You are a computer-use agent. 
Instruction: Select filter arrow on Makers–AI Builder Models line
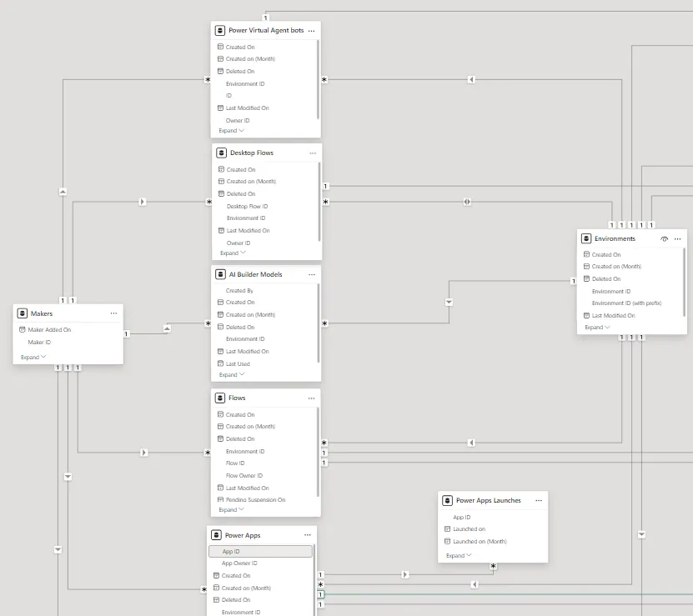click(167, 328)
